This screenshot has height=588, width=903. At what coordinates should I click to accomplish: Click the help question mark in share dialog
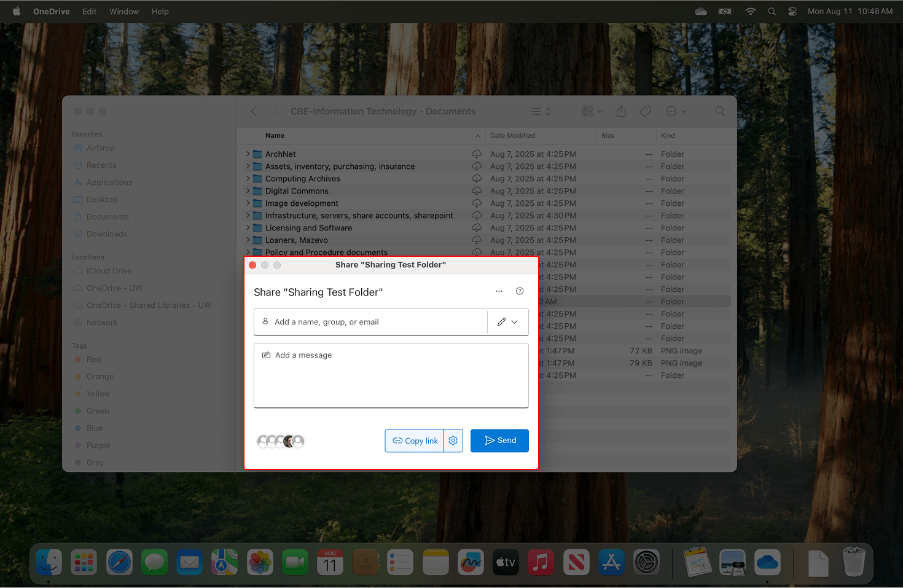click(x=519, y=291)
